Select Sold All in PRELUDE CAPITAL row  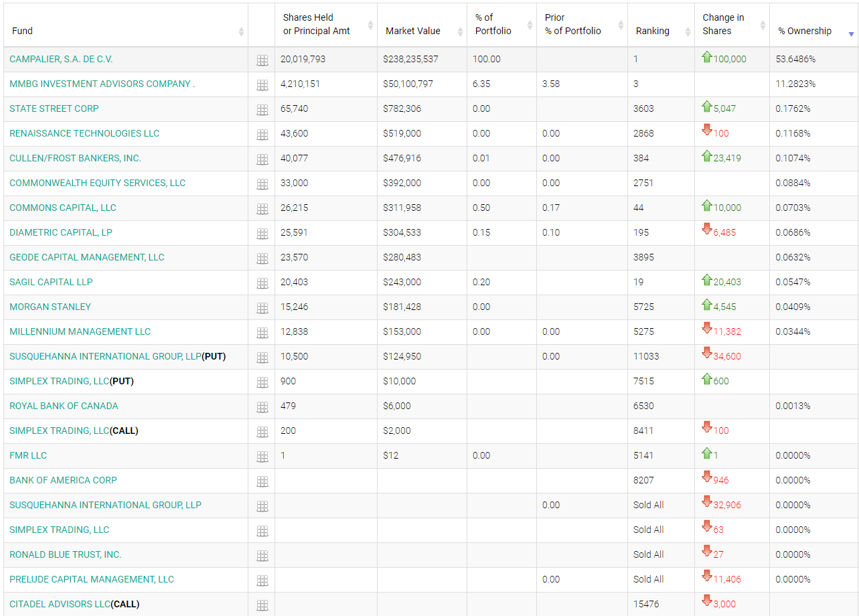point(649,579)
